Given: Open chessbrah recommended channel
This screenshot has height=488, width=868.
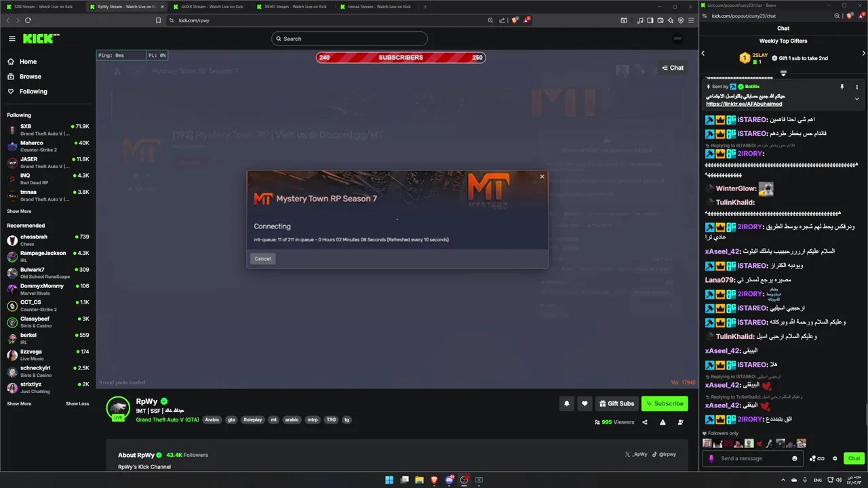Looking at the screenshot, I should (x=47, y=240).
